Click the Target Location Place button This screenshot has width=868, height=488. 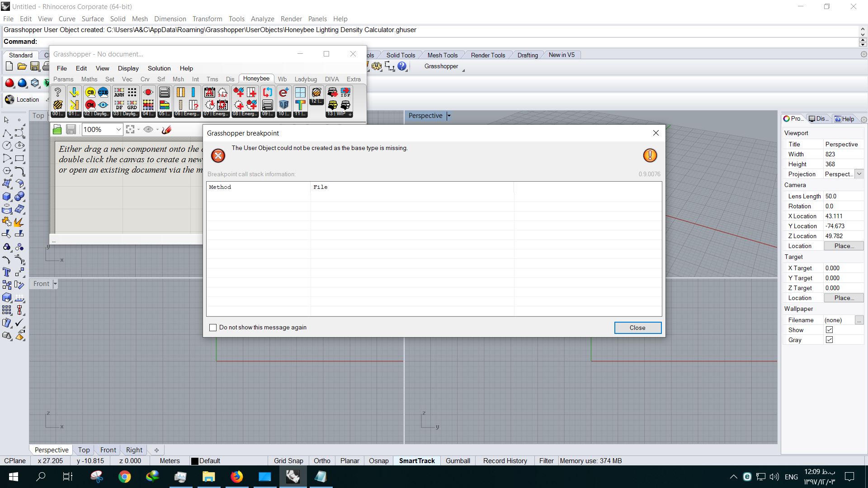click(x=844, y=298)
